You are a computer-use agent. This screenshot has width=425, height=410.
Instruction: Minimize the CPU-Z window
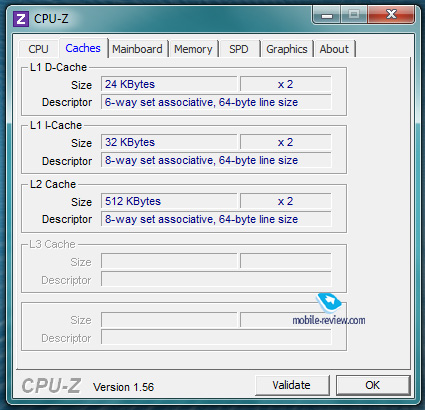tap(327, 15)
